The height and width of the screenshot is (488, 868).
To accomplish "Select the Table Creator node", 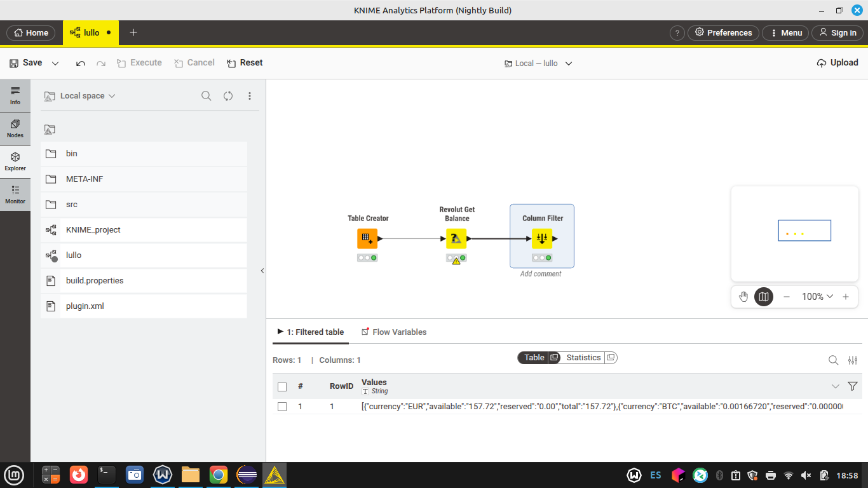I will click(x=367, y=239).
